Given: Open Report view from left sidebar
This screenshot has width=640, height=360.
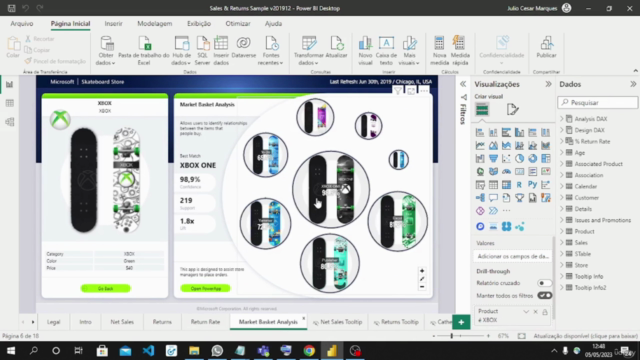Looking at the screenshot, I should 9,84.
